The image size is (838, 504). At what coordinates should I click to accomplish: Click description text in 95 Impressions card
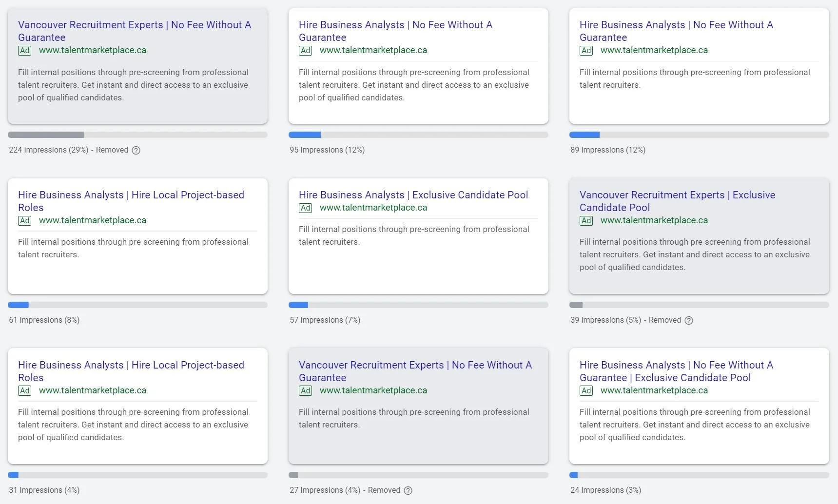pos(414,85)
